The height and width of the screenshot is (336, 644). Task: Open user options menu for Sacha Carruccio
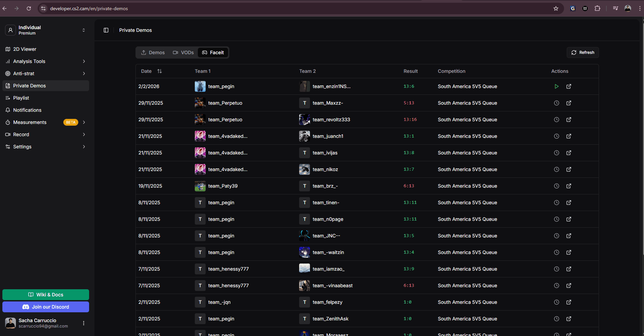(84, 323)
